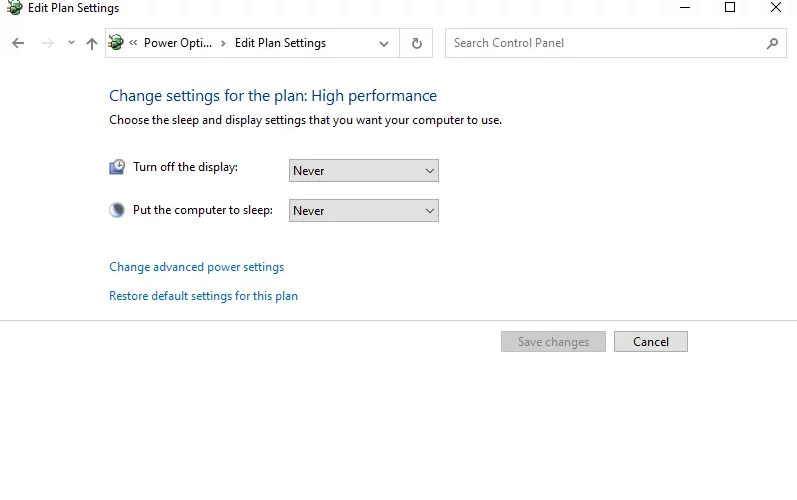Click the search magnifier icon

click(772, 43)
